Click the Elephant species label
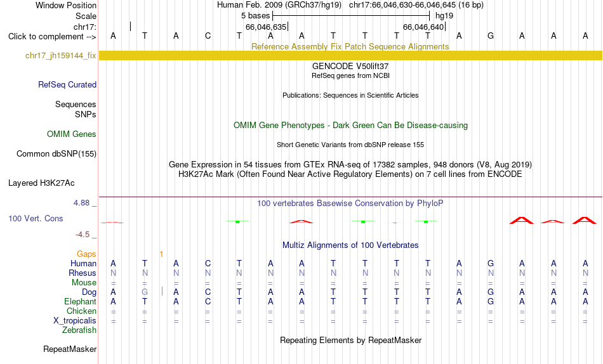 point(81,302)
